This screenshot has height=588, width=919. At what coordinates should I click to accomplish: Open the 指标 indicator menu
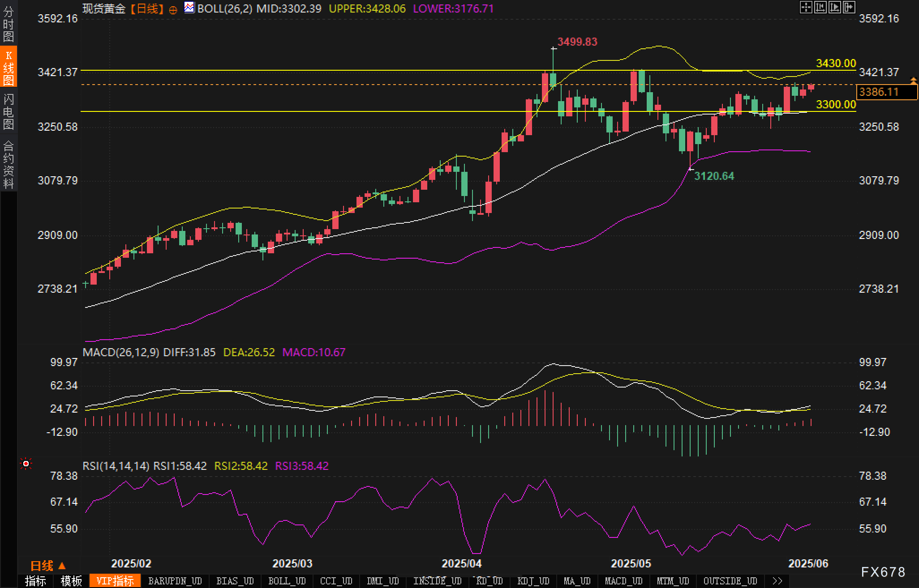point(35,581)
